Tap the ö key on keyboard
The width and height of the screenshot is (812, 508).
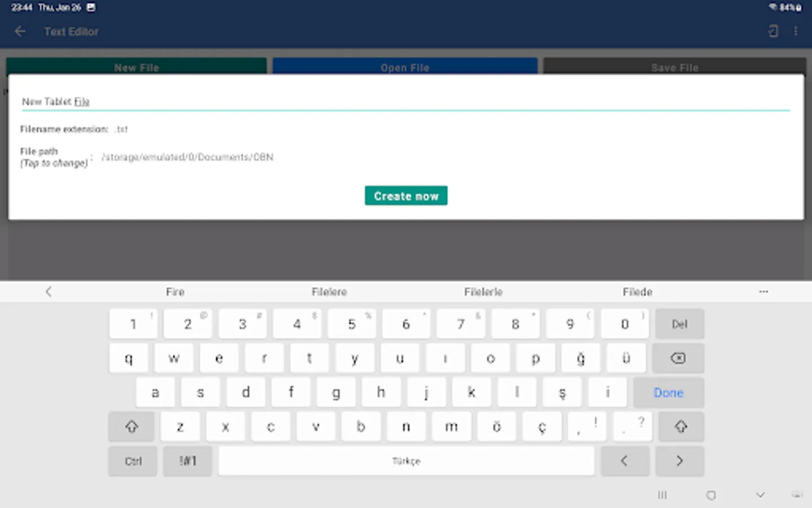tap(497, 427)
